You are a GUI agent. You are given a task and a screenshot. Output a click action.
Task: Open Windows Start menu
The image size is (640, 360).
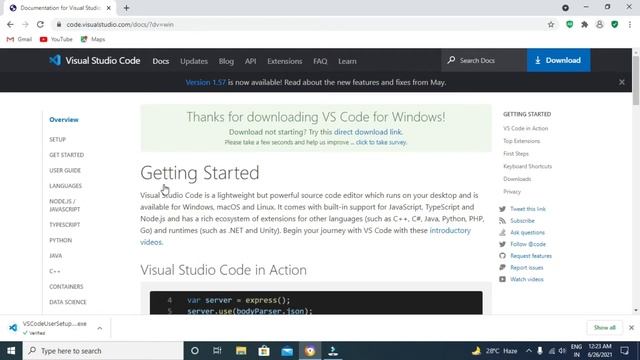[x=11, y=351]
